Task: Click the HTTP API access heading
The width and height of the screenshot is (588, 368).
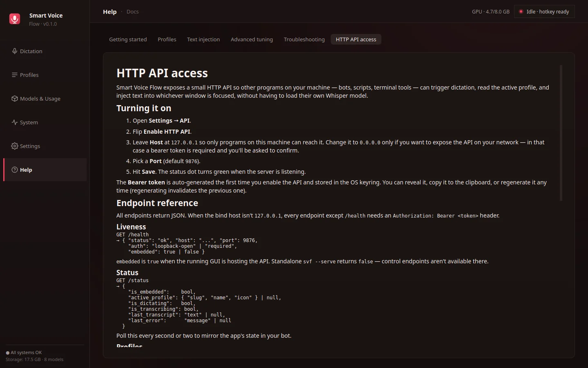Action: 162,73
